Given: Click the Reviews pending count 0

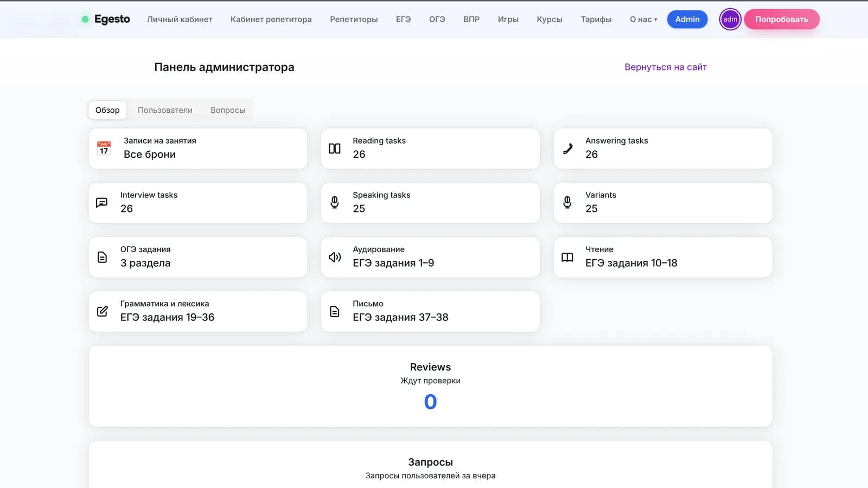Looking at the screenshot, I should click(x=430, y=402).
